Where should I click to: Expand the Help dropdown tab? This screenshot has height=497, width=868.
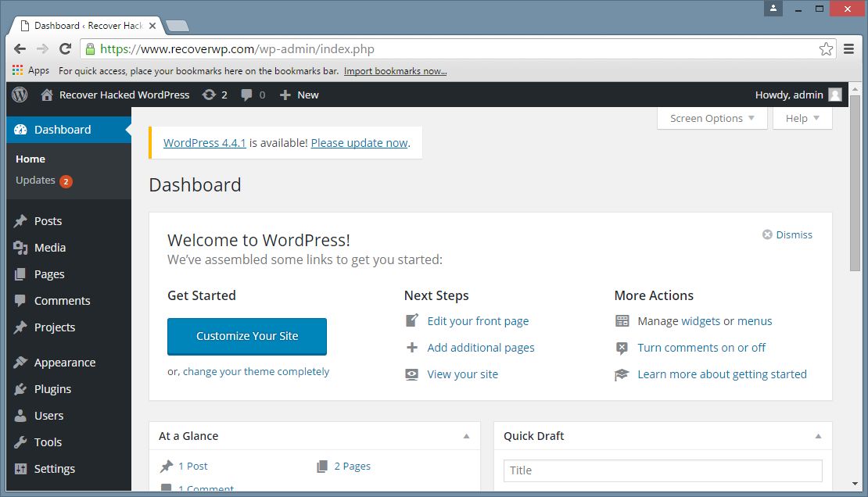[802, 119]
